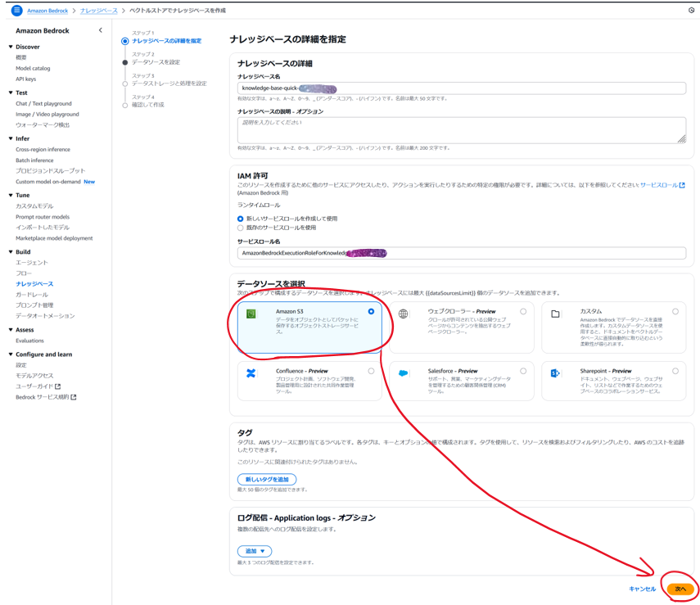Collapse the Test sidebar section
The height and width of the screenshot is (605, 700).
[x=11, y=93]
